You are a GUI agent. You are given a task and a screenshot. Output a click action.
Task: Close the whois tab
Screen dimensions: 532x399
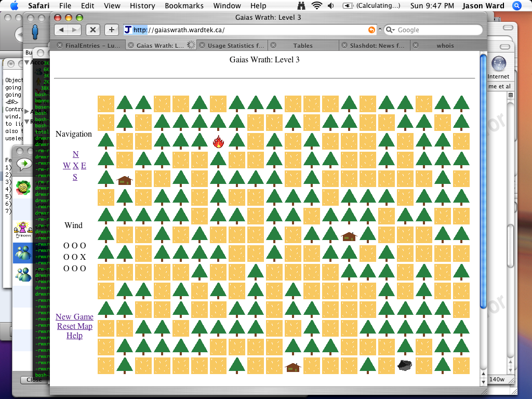coord(416,46)
